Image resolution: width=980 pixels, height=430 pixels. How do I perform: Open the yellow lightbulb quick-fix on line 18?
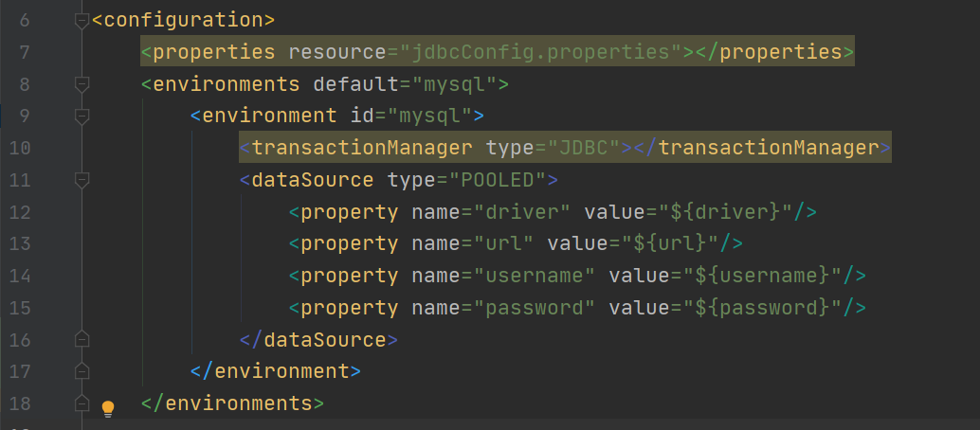(x=108, y=409)
